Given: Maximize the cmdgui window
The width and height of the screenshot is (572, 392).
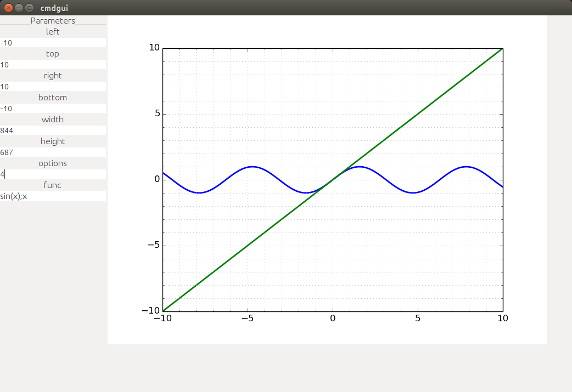Looking at the screenshot, I should (x=30, y=8).
